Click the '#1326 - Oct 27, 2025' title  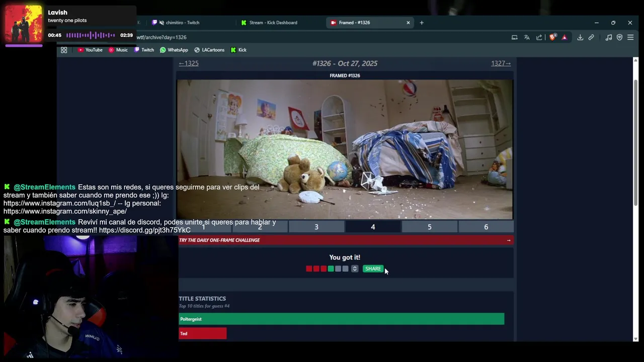345,63
